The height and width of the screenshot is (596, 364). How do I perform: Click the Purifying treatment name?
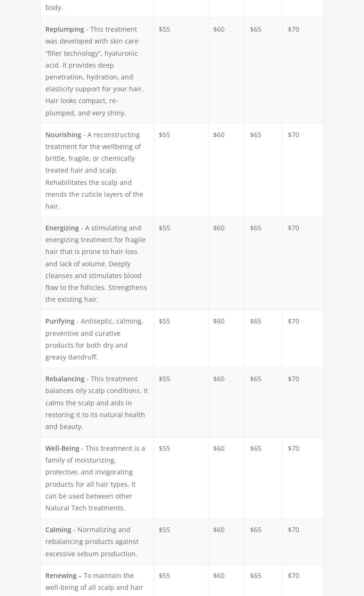click(x=60, y=321)
